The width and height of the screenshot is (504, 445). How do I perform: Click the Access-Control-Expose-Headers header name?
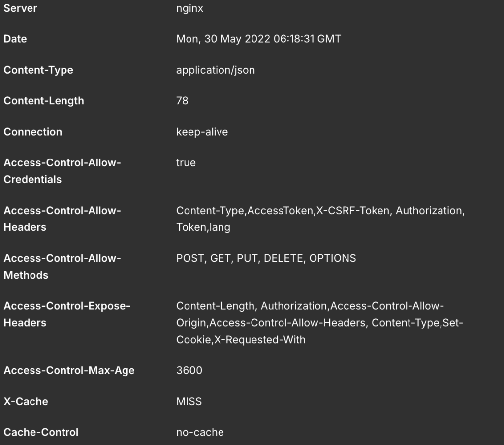(x=66, y=314)
